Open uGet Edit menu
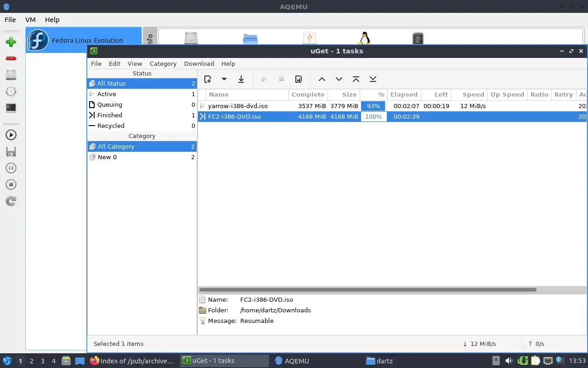The height and width of the screenshot is (368, 588). (x=114, y=63)
